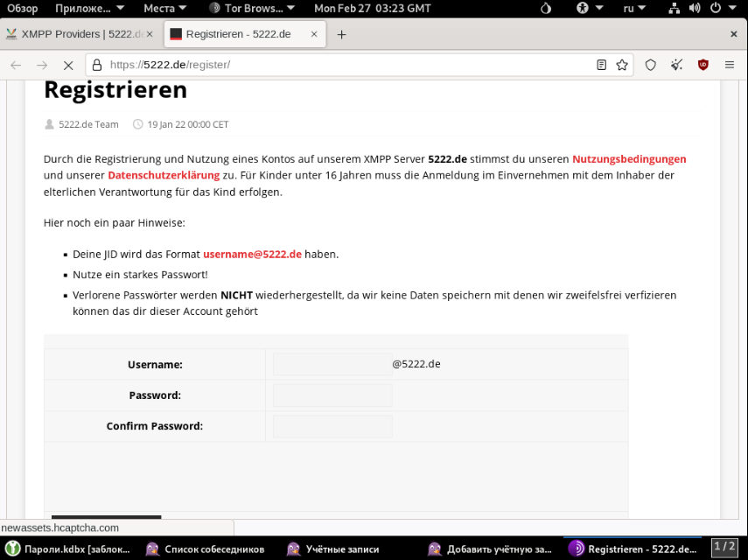
Task: Open the browser hamburger menu
Action: pyautogui.click(x=729, y=65)
